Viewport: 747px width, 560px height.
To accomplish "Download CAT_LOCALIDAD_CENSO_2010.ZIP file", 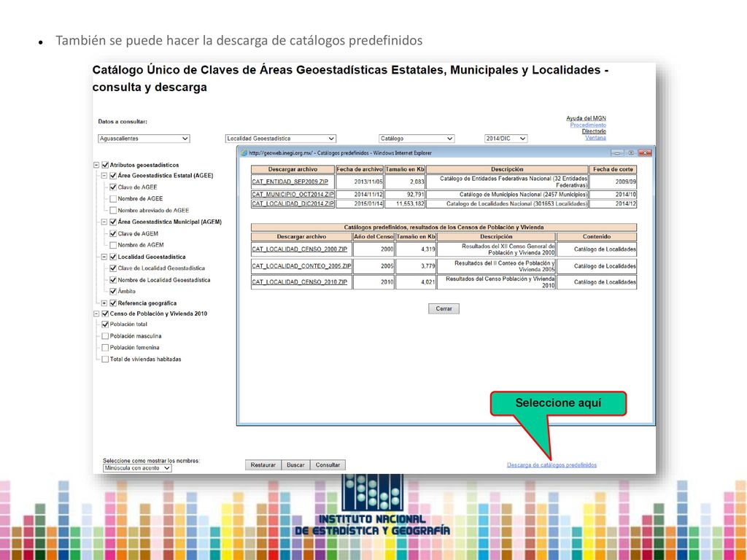I will (300, 282).
